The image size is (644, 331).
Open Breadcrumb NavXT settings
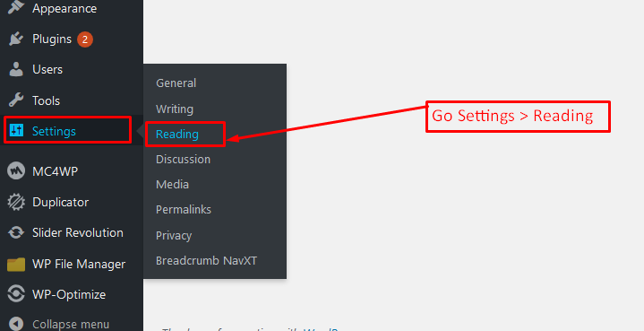coord(206,261)
